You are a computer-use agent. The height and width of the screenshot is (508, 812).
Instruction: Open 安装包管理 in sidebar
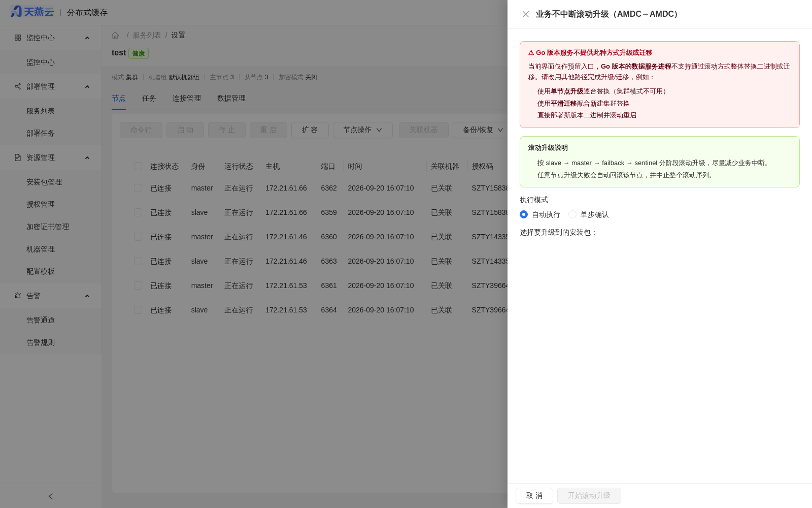coord(51,182)
